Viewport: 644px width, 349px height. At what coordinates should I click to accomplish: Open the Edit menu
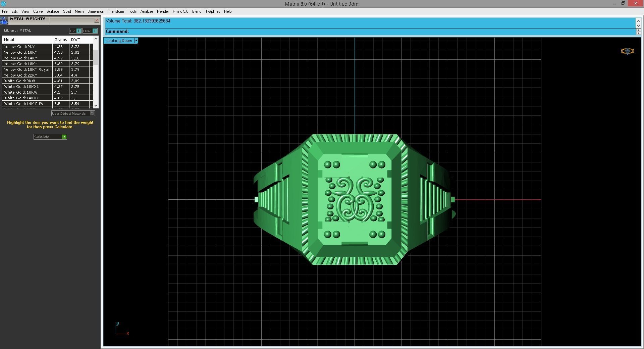[14, 11]
